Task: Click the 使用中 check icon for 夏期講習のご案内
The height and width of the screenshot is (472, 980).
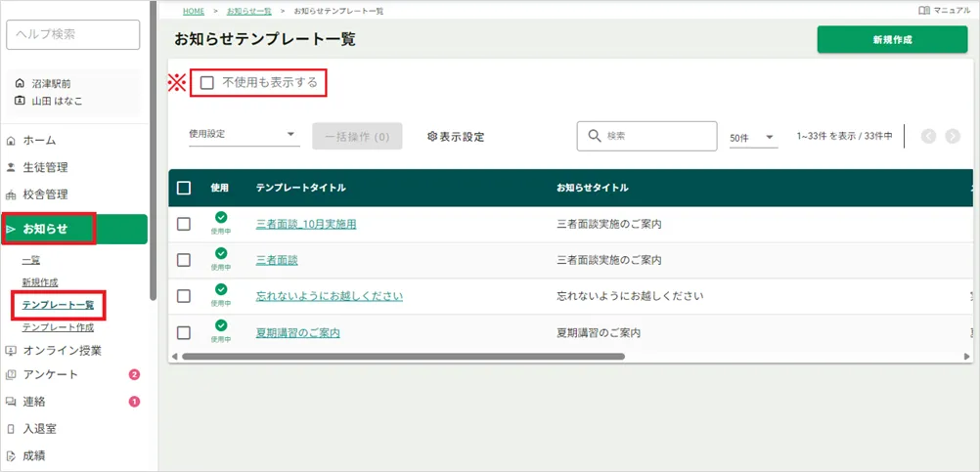Action: [x=221, y=326]
